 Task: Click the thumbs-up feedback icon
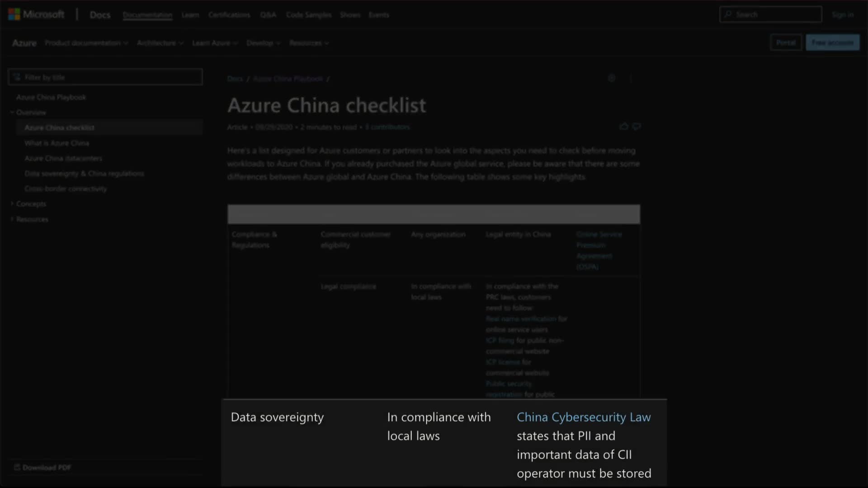click(624, 127)
